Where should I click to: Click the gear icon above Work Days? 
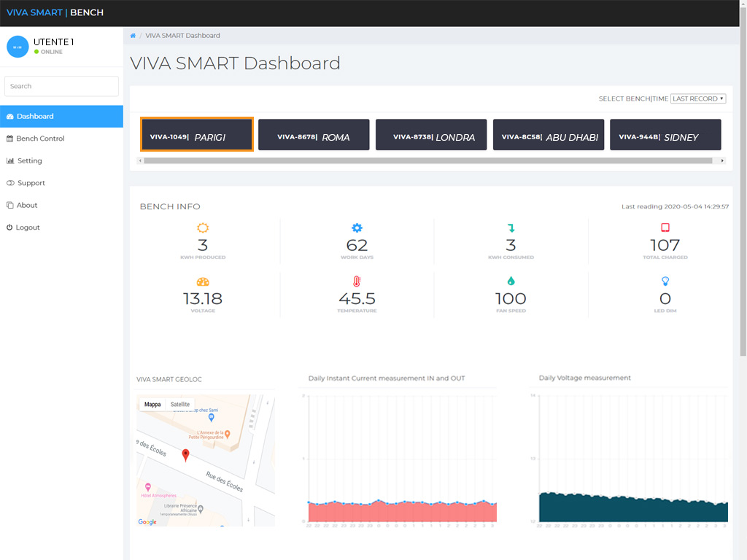point(357,227)
